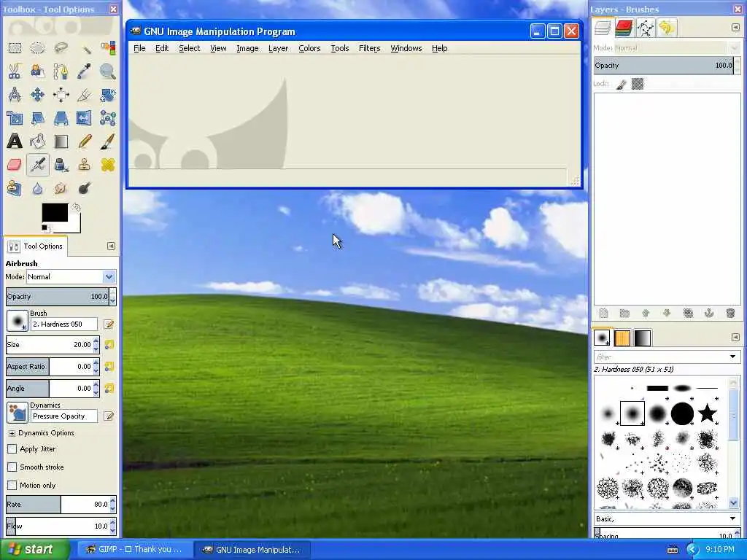Image resolution: width=747 pixels, height=560 pixels.
Task: Select the Scissors Select tool
Action: (x=15, y=71)
